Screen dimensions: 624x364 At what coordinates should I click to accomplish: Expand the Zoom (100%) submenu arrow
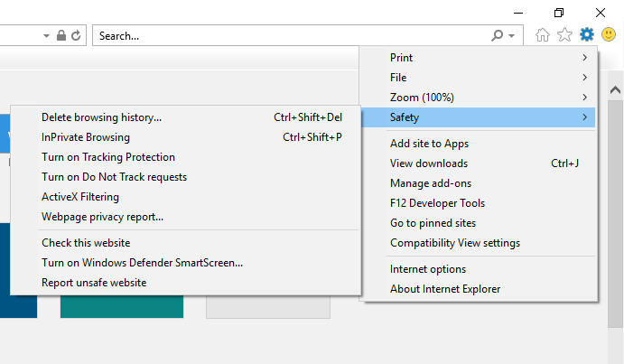click(584, 98)
